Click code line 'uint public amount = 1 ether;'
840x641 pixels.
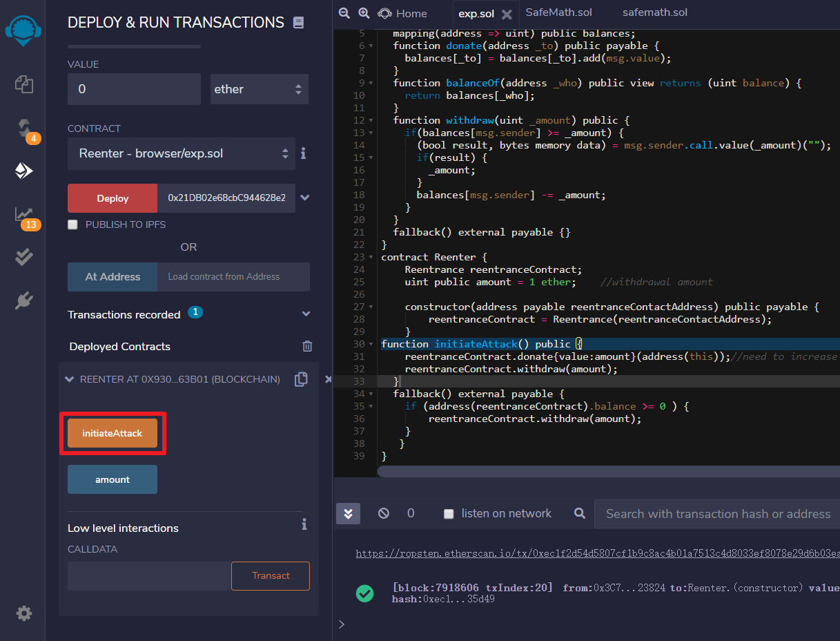click(489, 282)
